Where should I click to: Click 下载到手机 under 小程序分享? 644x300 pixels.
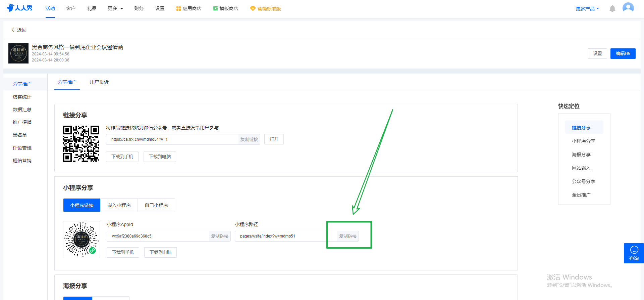(123, 252)
